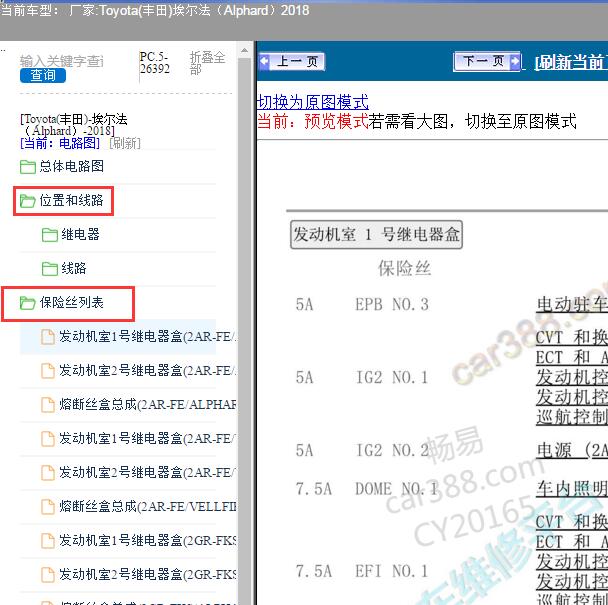Click the open folder icon beside 位置和线路
608x605 pixels.
(28, 201)
